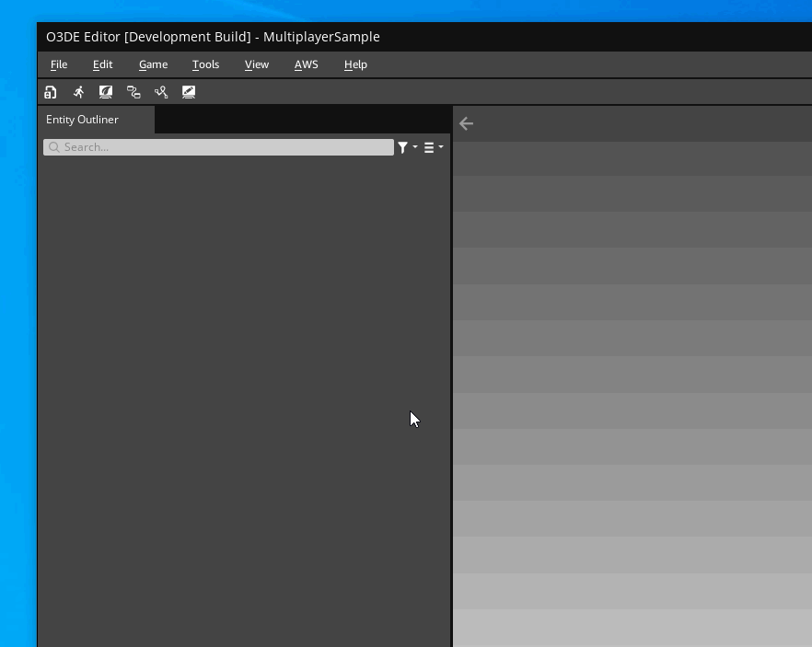
Task: Open the Tools menu
Action: click(205, 64)
